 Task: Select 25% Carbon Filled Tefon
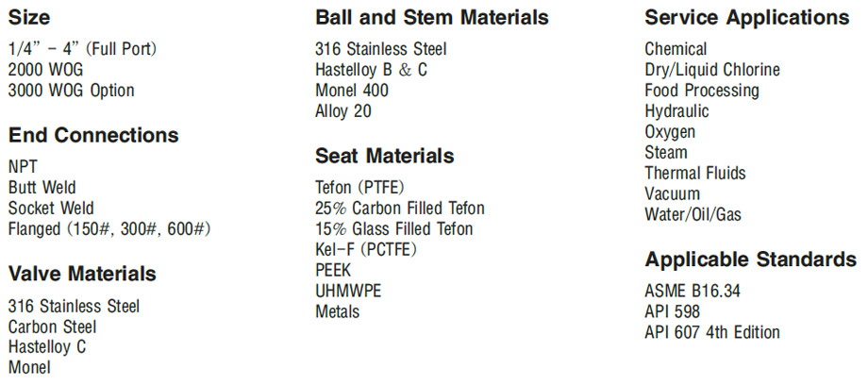point(400,209)
